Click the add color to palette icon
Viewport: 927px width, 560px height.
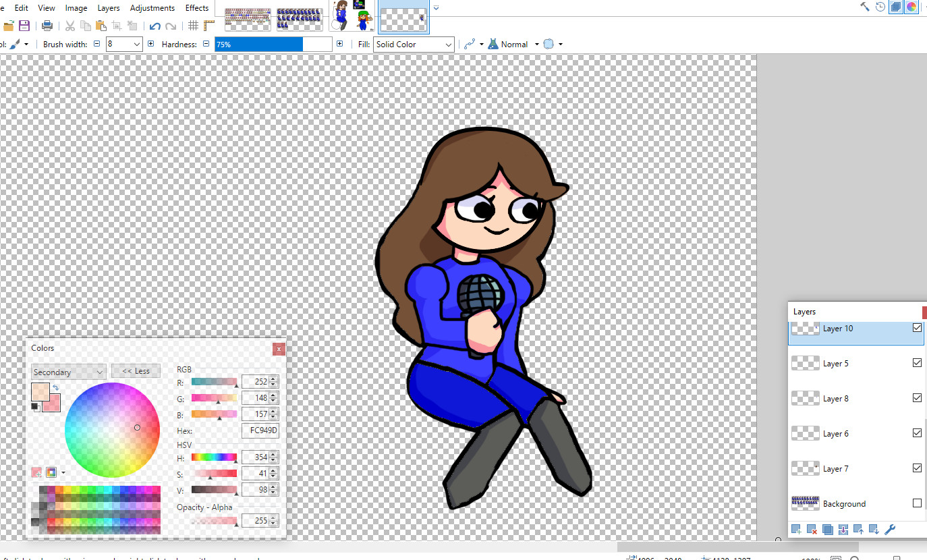pos(36,472)
